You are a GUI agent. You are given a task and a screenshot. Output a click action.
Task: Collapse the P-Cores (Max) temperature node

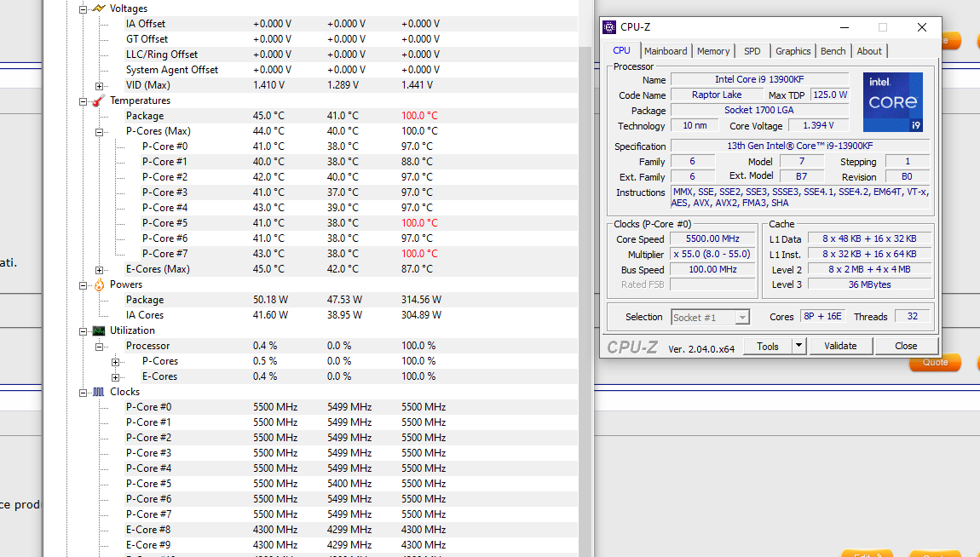point(100,132)
